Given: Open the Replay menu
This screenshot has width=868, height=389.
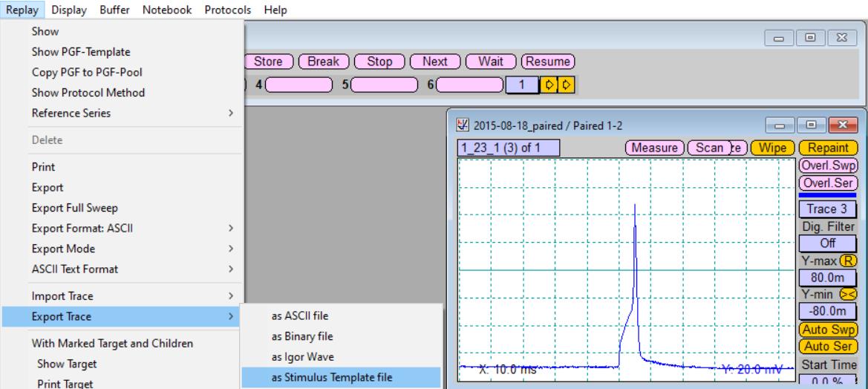Looking at the screenshot, I should click(x=22, y=10).
